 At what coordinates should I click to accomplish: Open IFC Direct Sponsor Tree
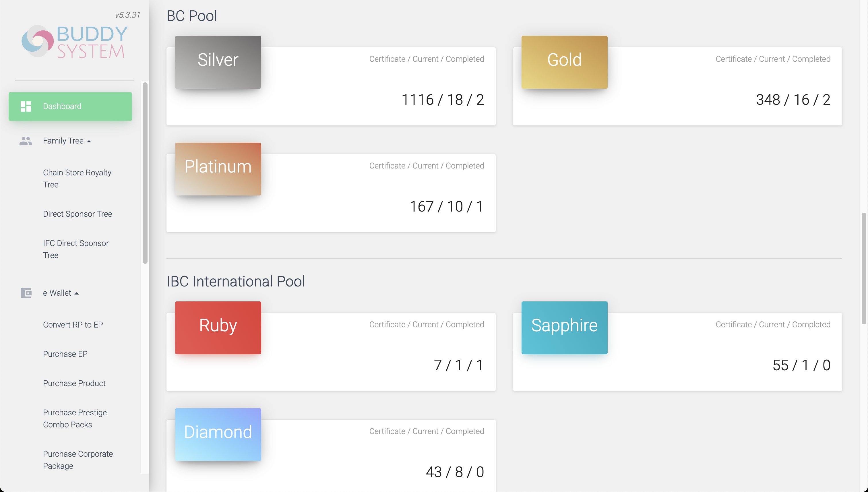(x=76, y=249)
